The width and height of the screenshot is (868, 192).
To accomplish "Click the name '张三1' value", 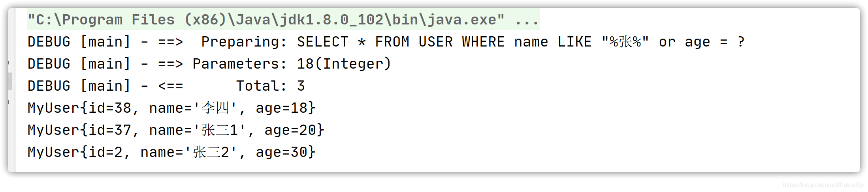I will pos(198,130).
